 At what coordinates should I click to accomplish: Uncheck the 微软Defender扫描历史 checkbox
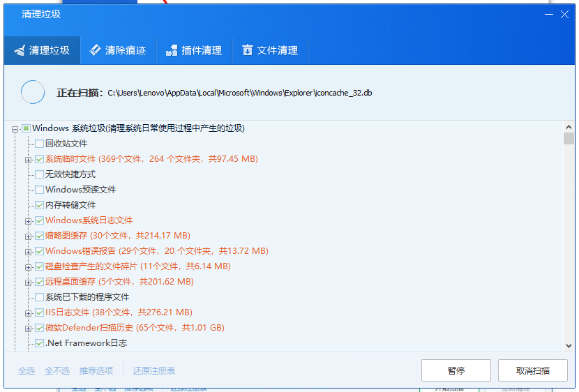click(40, 328)
